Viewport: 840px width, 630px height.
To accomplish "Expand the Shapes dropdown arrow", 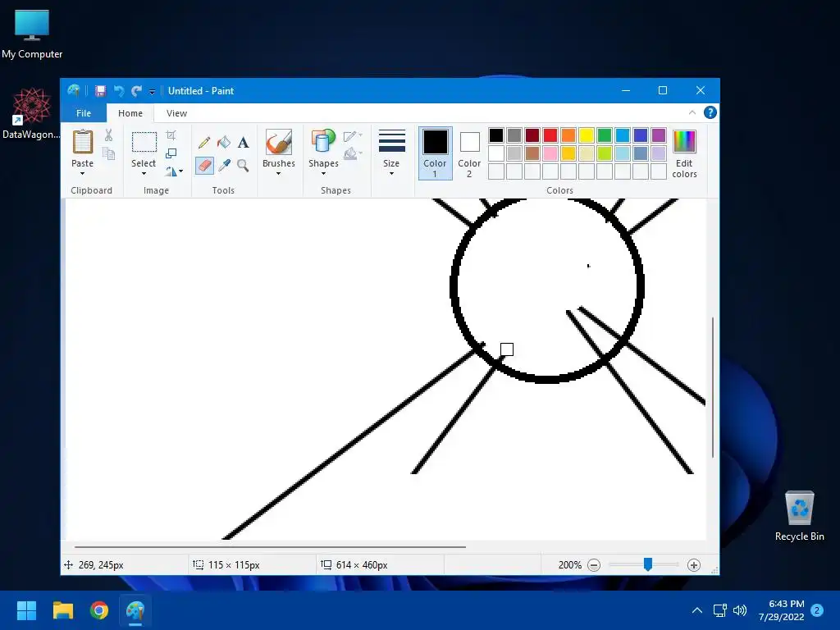I will click(x=323, y=174).
